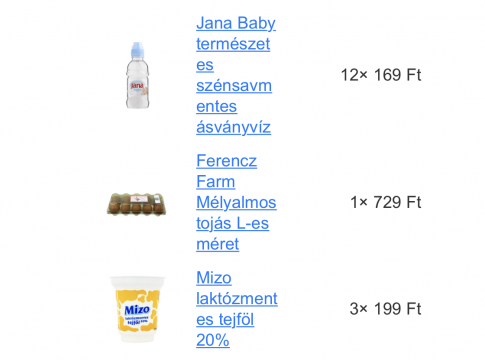Click the természet link line

pyautogui.click(x=233, y=44)
